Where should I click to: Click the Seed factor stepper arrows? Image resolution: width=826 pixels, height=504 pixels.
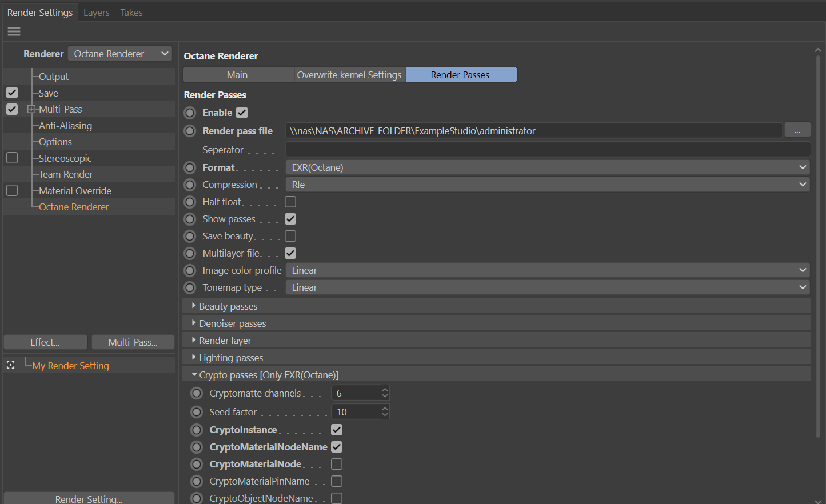click(385, 412)
